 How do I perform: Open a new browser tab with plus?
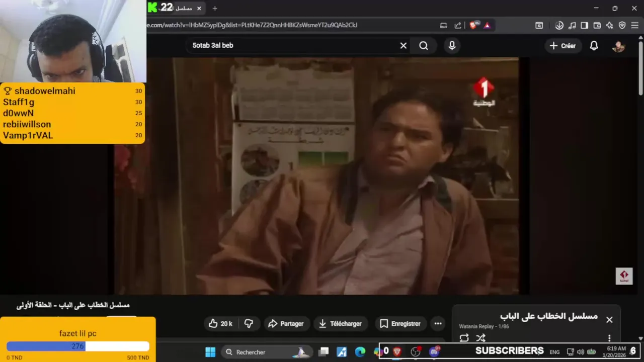(215, 9)
